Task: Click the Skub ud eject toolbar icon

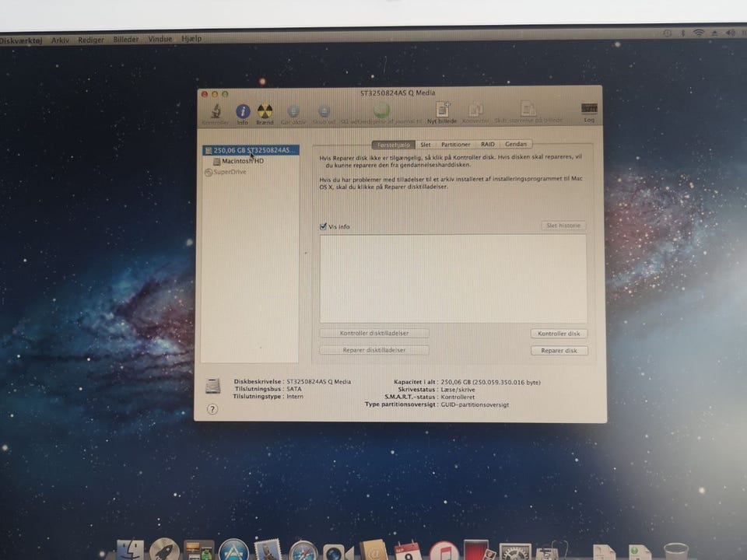Action: coord(324,111)
